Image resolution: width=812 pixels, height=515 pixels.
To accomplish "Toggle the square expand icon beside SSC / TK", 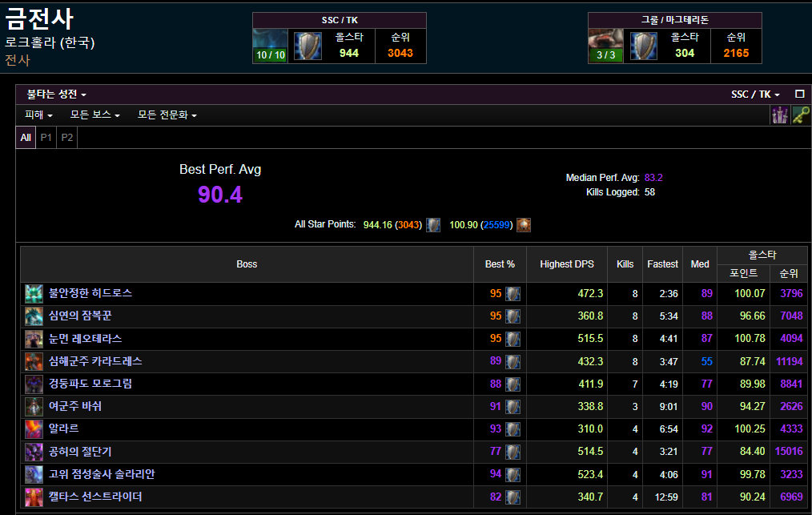I will [x=799, y=94].
